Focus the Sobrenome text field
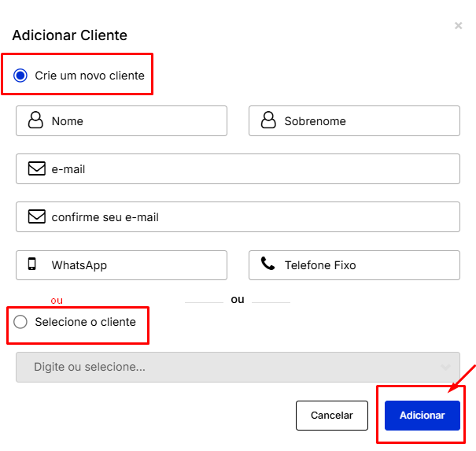Viewport: 476px width, 451px height. [370, 121]
